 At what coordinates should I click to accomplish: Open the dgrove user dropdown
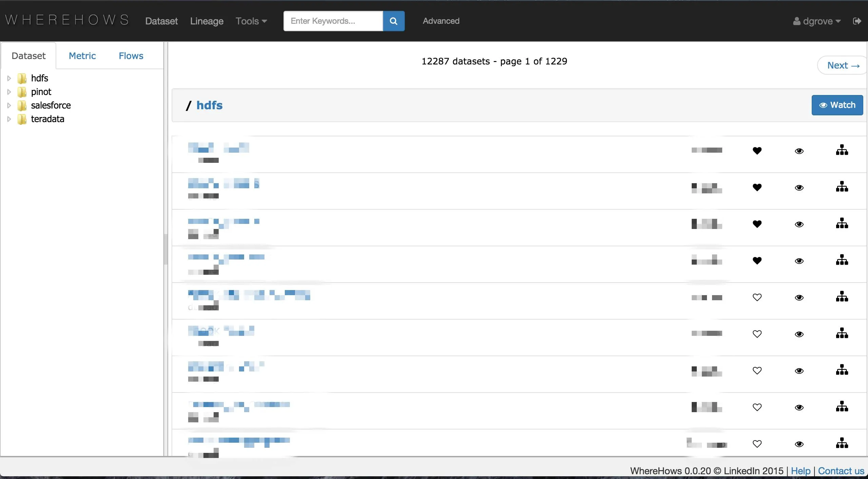[x=817, y=21]
